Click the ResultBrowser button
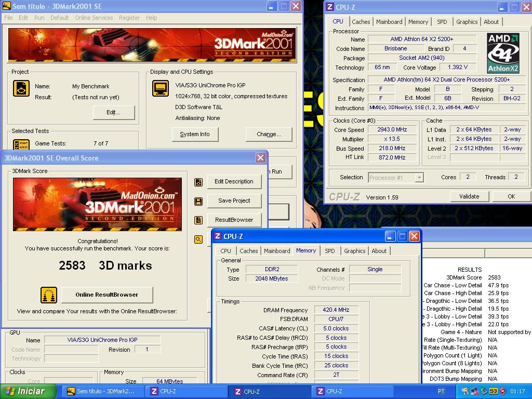The height and width of the screenshot is (399, 532). (234, 220)
